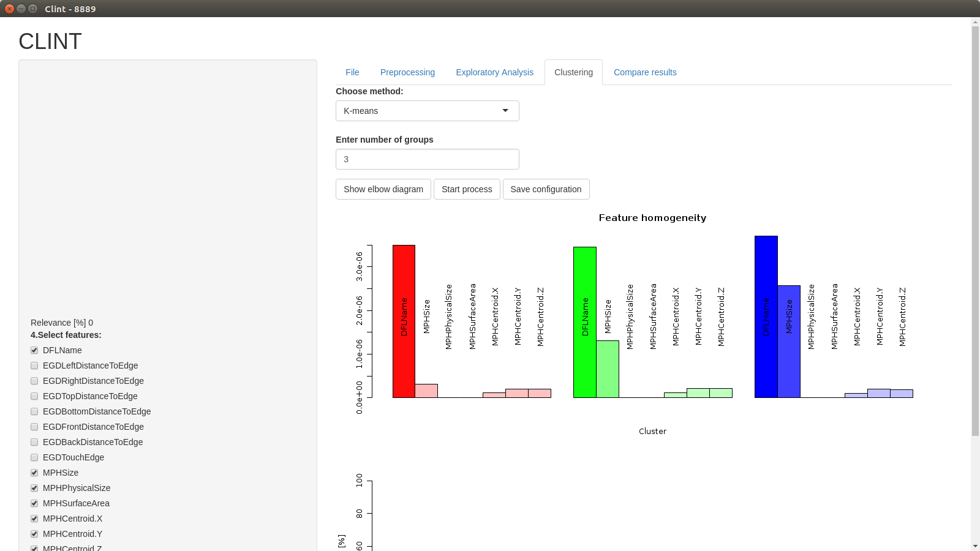Enable the EGDLeftDistanceToEdge checkbox
The width and height of the screenshot is (980, 551).
[34, 365]
